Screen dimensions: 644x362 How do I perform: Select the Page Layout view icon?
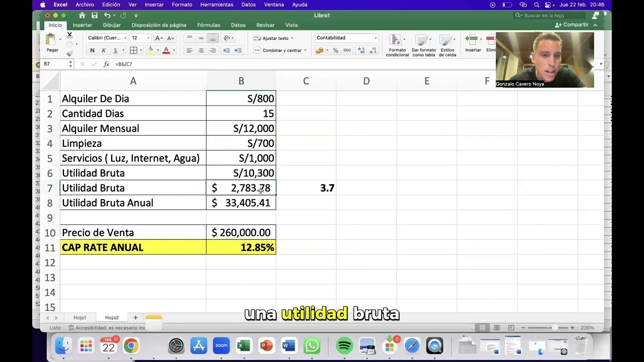click(x=497, y=328)
